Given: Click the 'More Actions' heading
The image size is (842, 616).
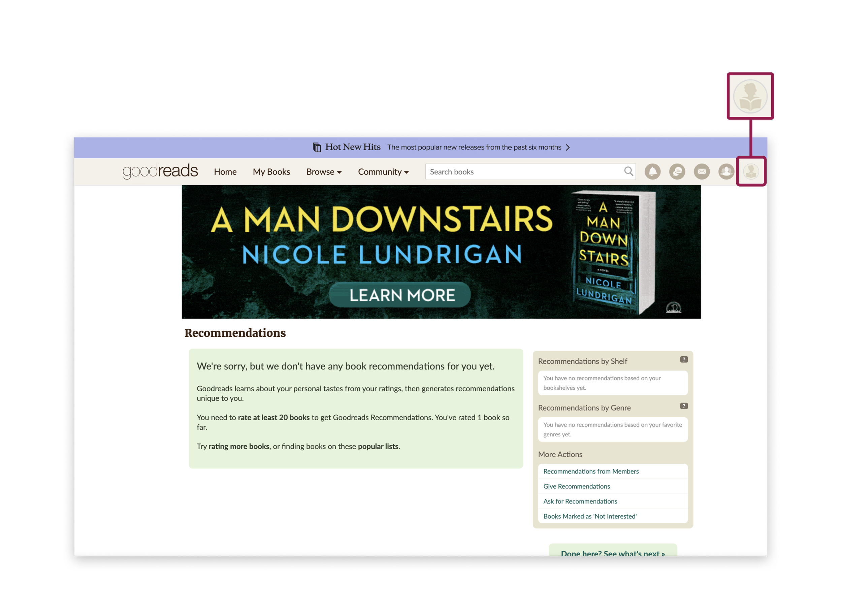Looking at the screenshot, I should [x=560, y=454].
